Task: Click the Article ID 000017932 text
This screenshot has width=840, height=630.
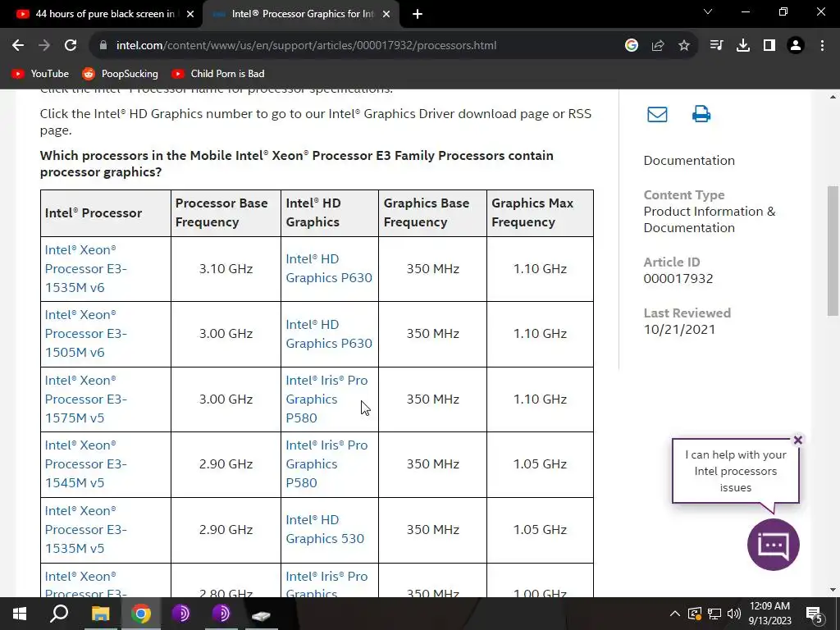Action: pos(678,279)
